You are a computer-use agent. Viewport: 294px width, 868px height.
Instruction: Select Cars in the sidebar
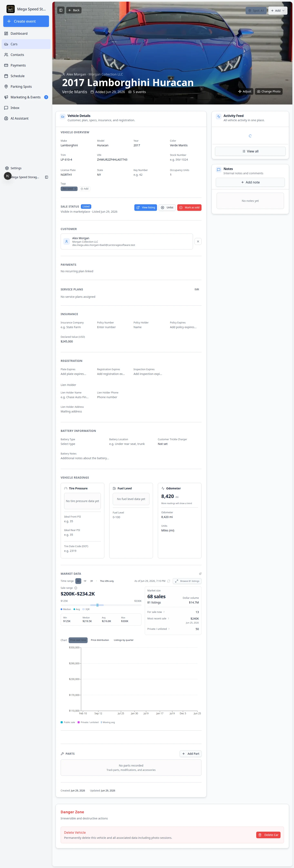26,44
